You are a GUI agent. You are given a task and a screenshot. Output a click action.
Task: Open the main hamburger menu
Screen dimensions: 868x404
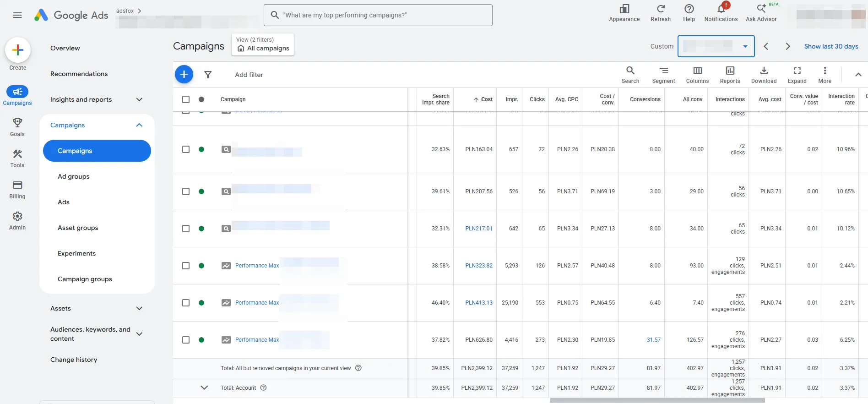tap(17, 15)
